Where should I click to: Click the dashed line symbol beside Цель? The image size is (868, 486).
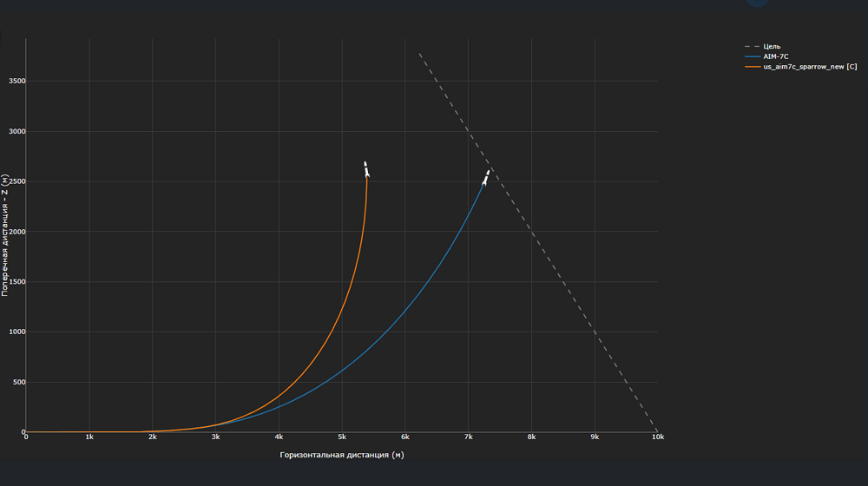753,47
